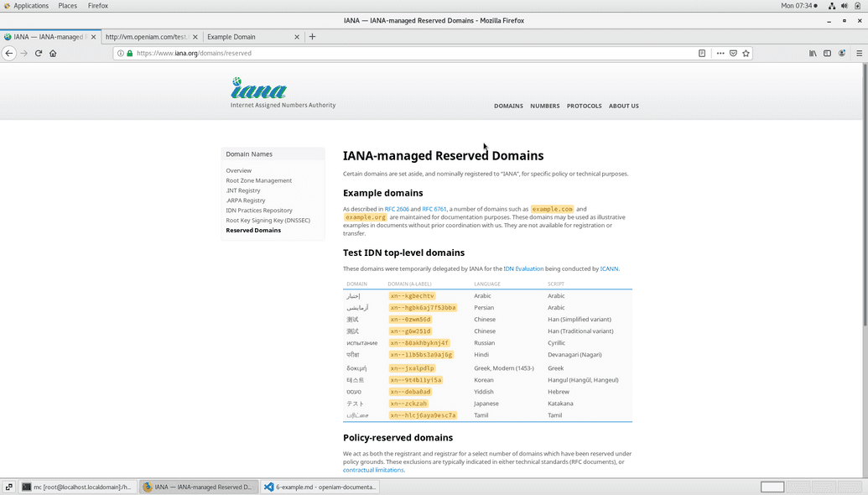Save the page to Pocket
The height and width of the screenshot is (495, 868).
[733, 53]
